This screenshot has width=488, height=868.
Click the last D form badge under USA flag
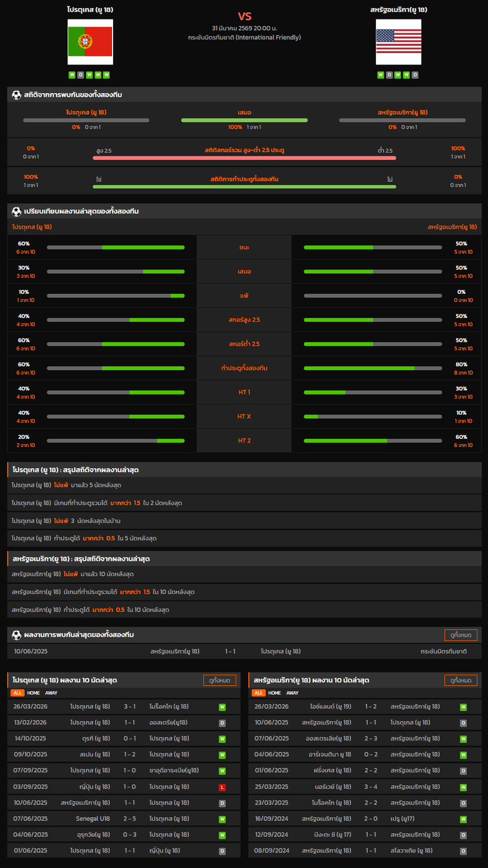coord(415,75)
